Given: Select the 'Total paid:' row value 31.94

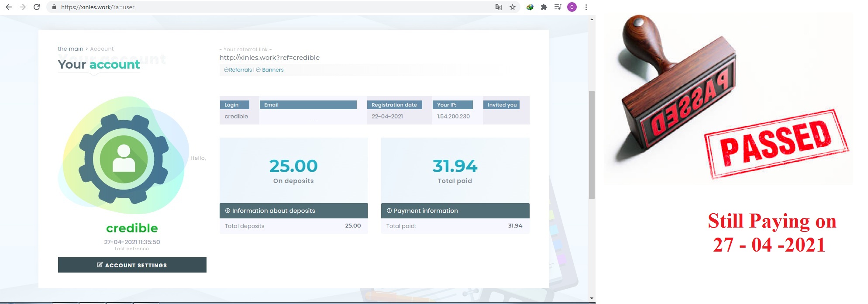Looking at the screenshot, I should point(515,226).
